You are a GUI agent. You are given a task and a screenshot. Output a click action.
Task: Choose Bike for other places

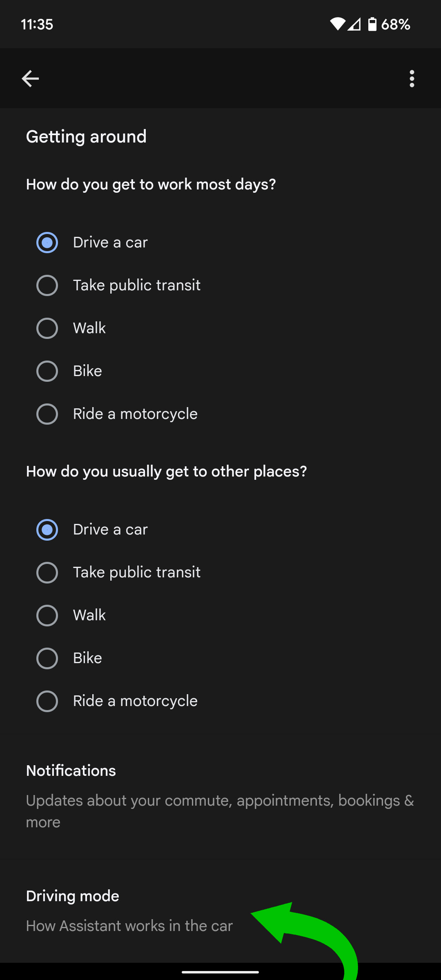(x=47, y=658)
